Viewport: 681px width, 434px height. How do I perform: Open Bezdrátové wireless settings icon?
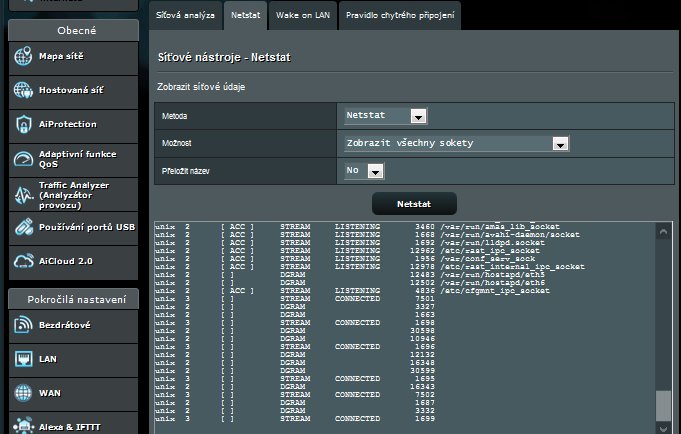click(x=23, y=325)
